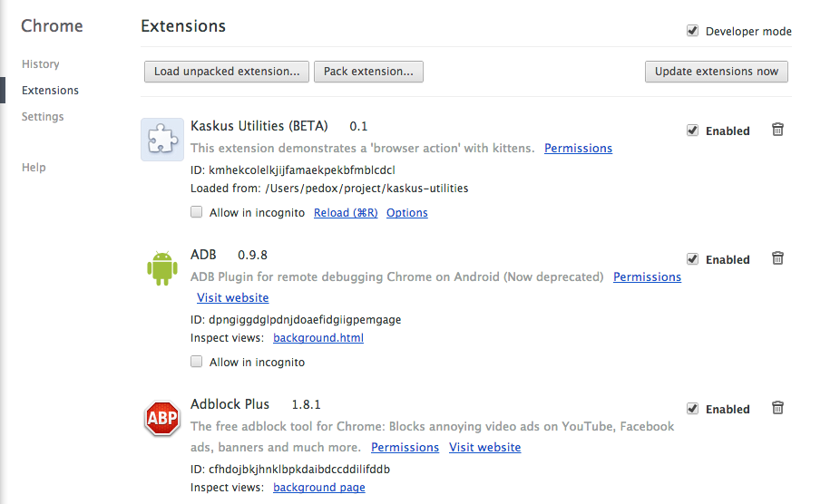Inspect ADB background.html view

point(318,338)
